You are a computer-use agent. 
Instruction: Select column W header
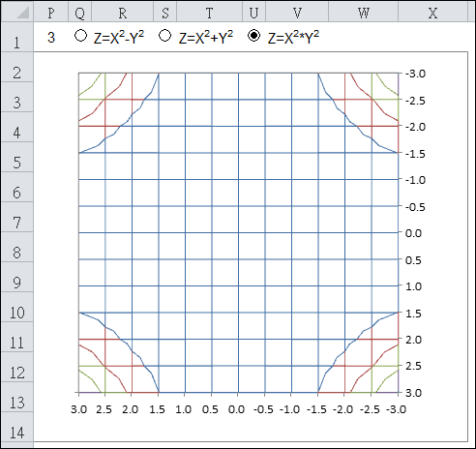[x=364, y=12]
